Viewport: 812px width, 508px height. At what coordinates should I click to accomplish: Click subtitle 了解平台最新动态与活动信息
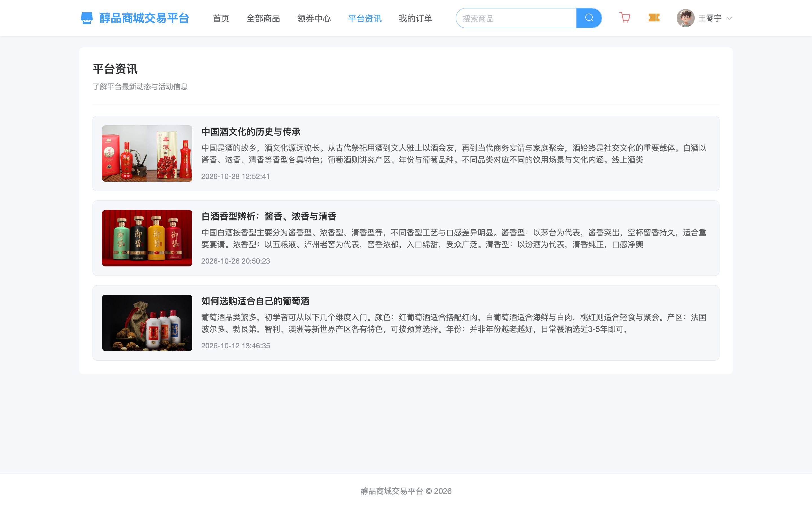click(x=140, y=87)
